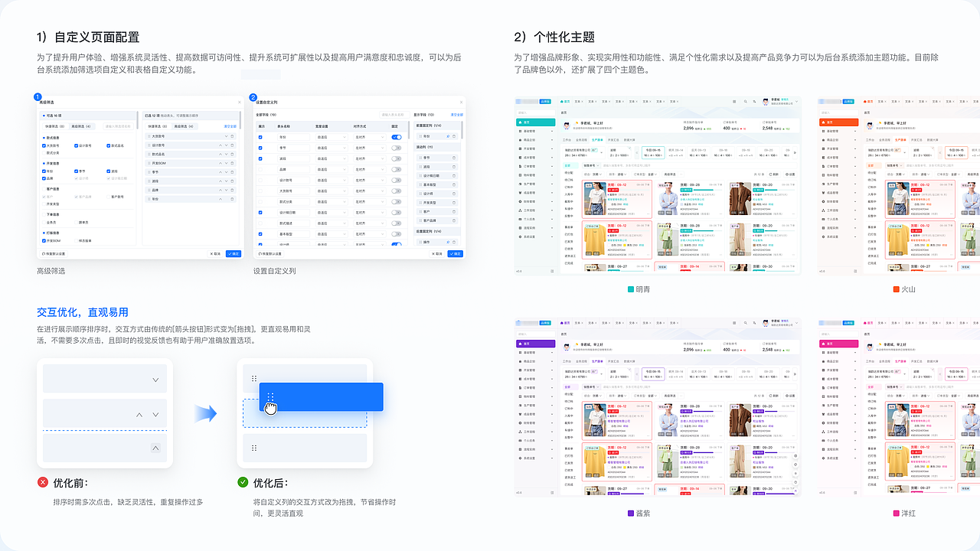Click the 酱紫 purple color swatch
The image size is (980, 551).
[x=630, y=514]
